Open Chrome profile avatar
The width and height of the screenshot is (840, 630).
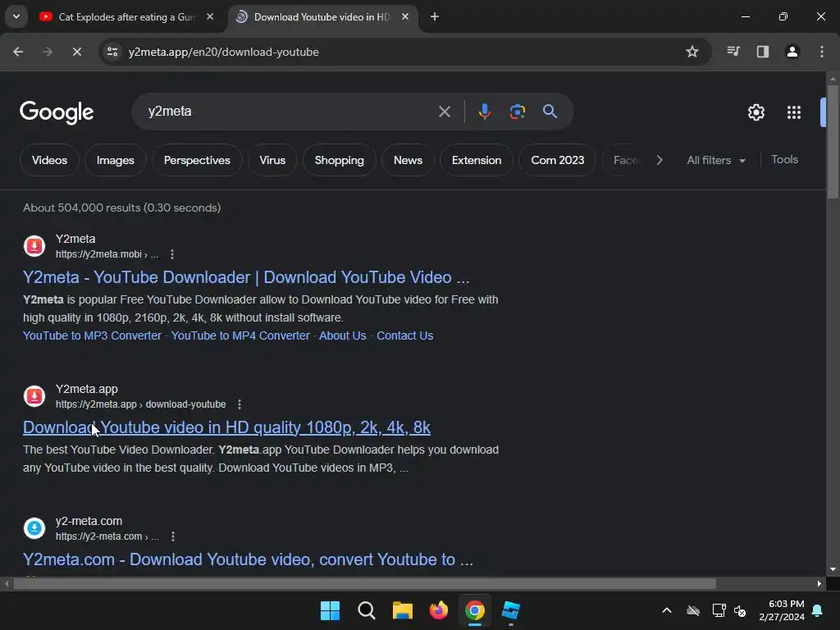coord(792,52)
